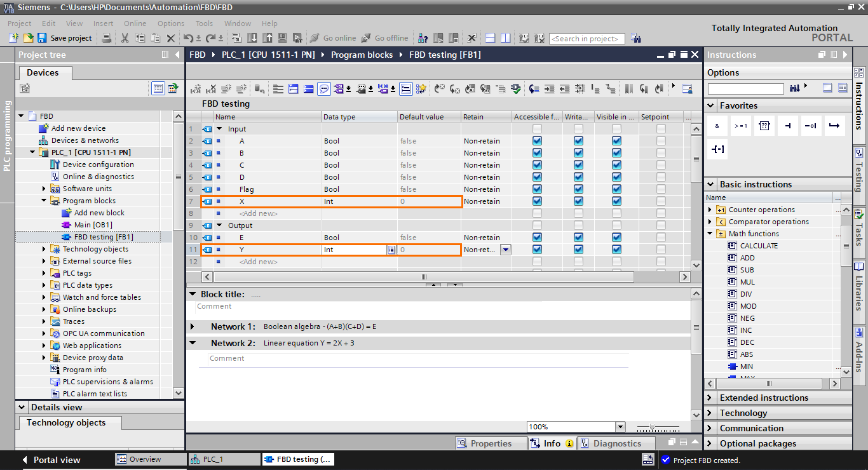Uncheck the Writable checkbox for variable B
868x470 pixels.
[x=578, y=152]
